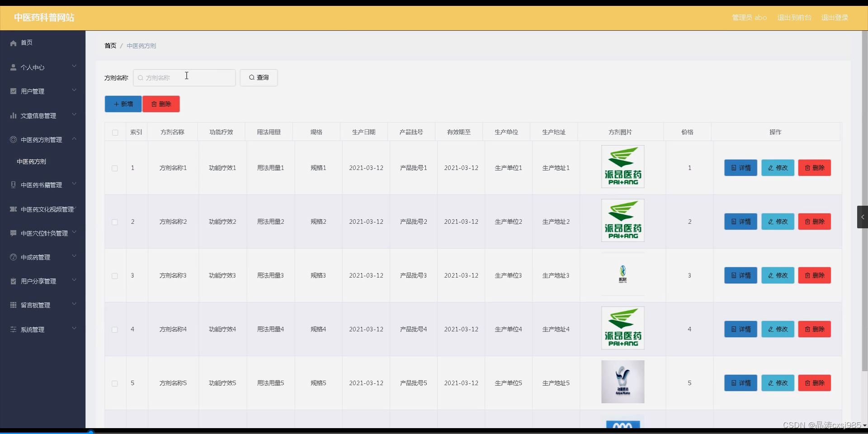Click the 中医穴位针灸管理 chat icon

pos(13,233)
